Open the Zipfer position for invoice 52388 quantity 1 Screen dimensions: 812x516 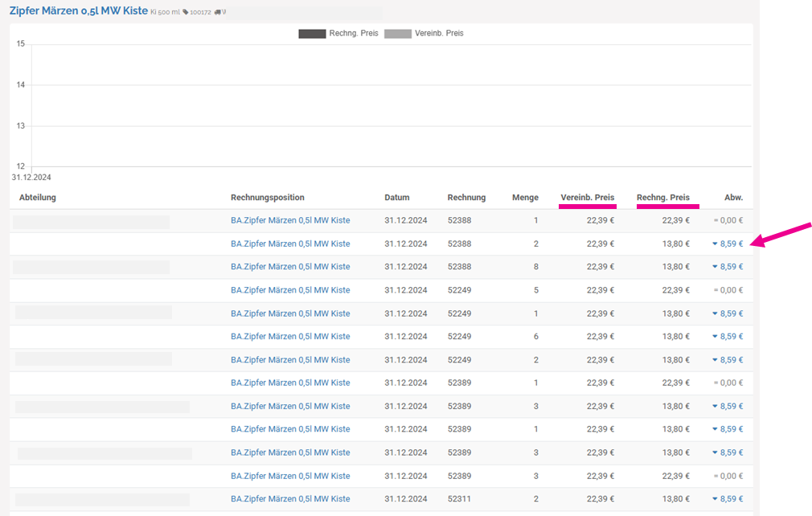pyautogui.click(x=290, y=220)
